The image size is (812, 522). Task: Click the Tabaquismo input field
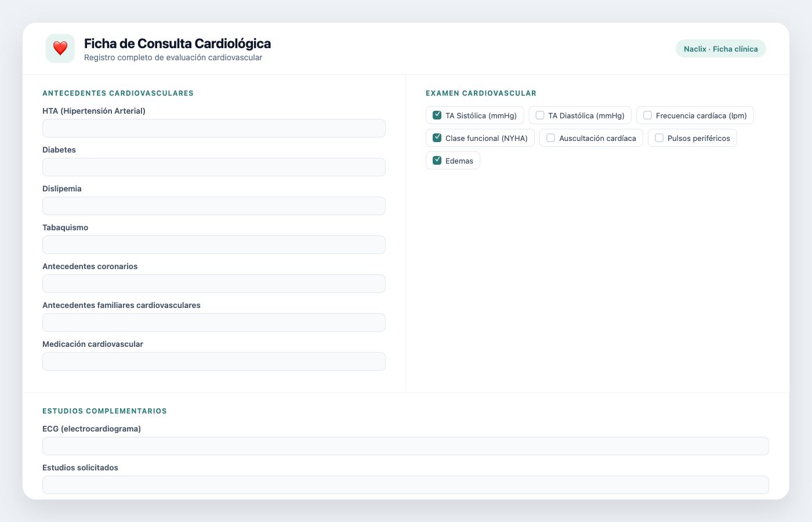tap(214, 245)
